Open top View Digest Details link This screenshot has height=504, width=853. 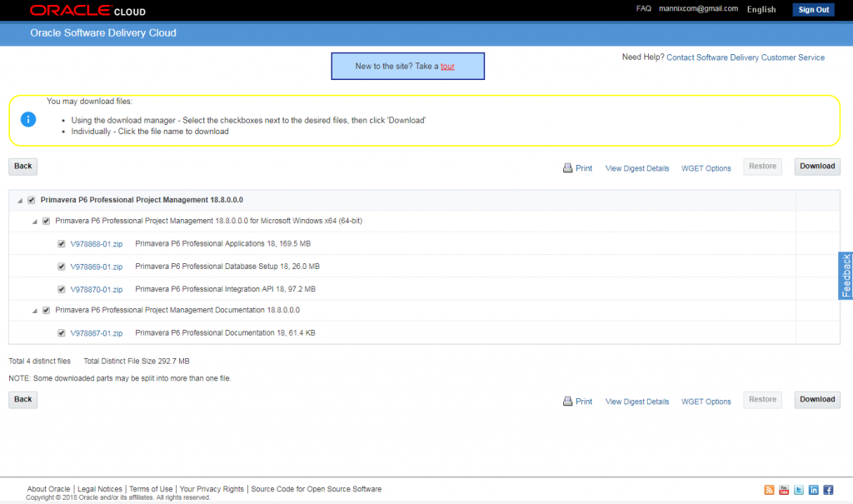[x=637, y=169]
